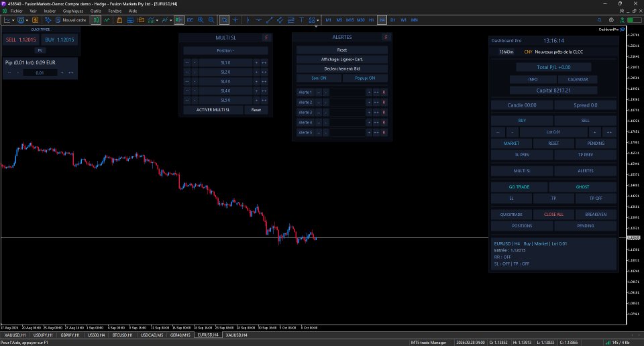
Task: Click the BUY 1.12015 quick trade button
Action: [x=60, y=40]
